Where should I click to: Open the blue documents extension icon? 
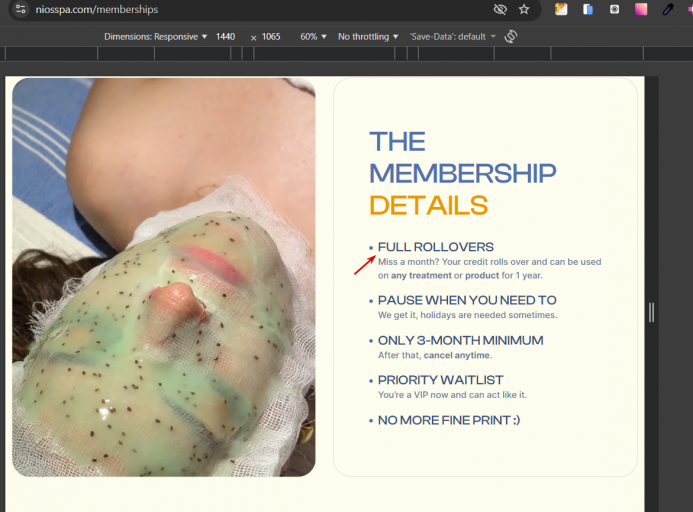(x=588, y=9)
